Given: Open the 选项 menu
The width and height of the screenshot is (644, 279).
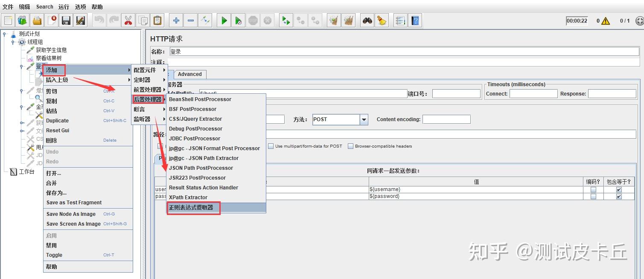Looking at the screenshot, I should tap(80, 7).
